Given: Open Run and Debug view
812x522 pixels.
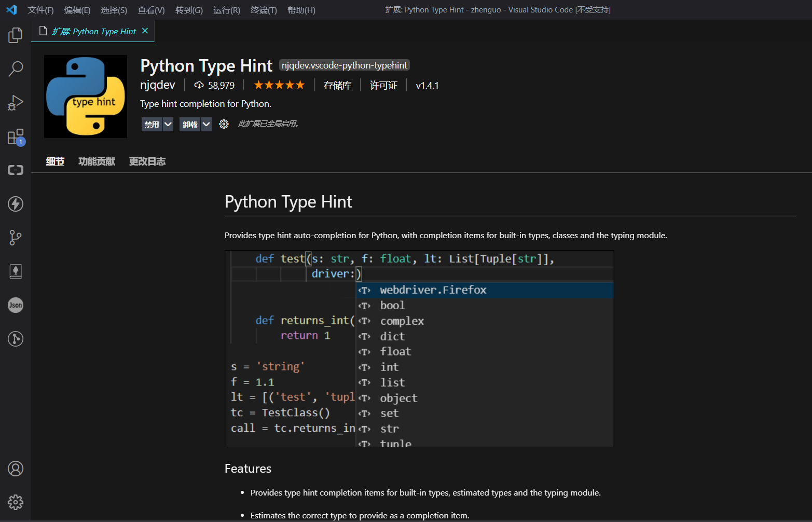Looking at the screenshot, I should click(16, 103).
